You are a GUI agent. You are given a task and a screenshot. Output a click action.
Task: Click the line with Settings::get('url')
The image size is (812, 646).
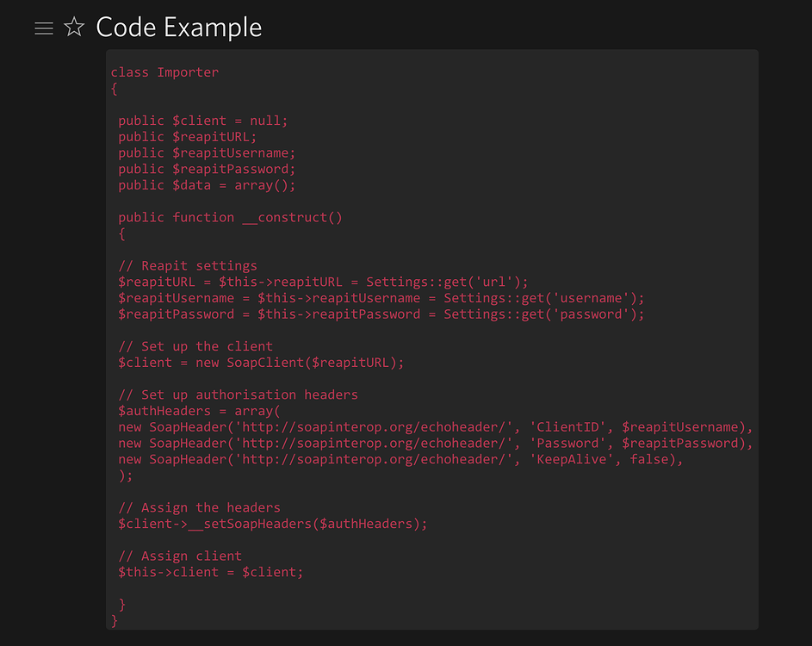click(x=323, y=282)
